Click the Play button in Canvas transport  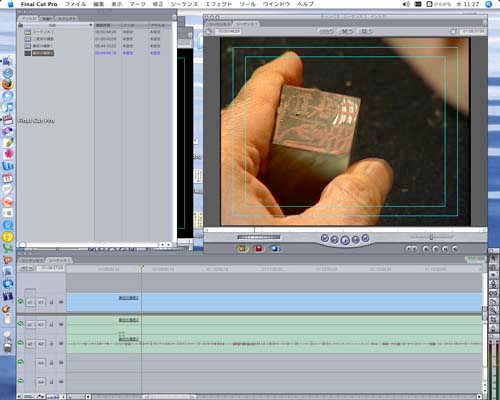(345, 240)
